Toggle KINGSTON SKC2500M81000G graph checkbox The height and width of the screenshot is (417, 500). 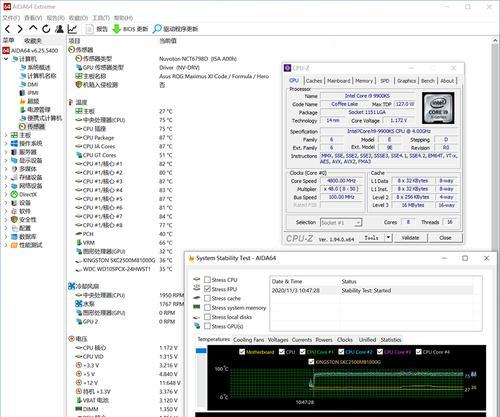311,362
